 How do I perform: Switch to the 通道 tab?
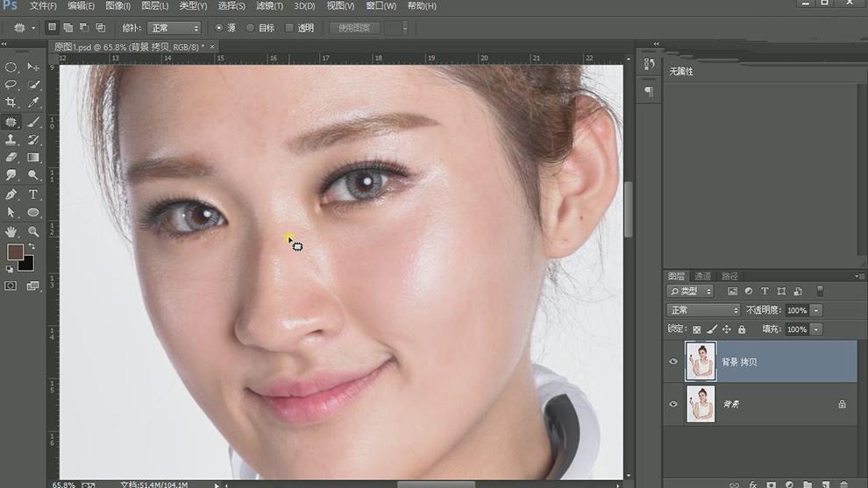702,276
